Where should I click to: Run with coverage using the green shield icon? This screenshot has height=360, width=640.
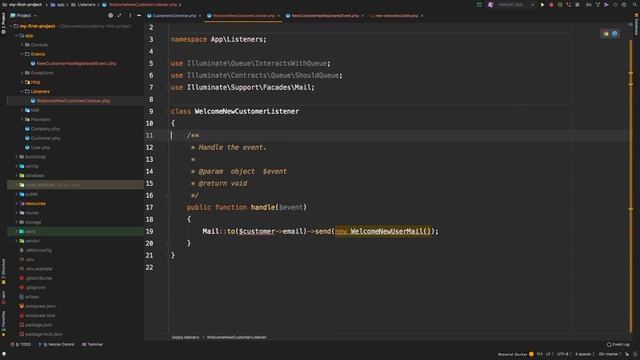(x=560, y=5)
